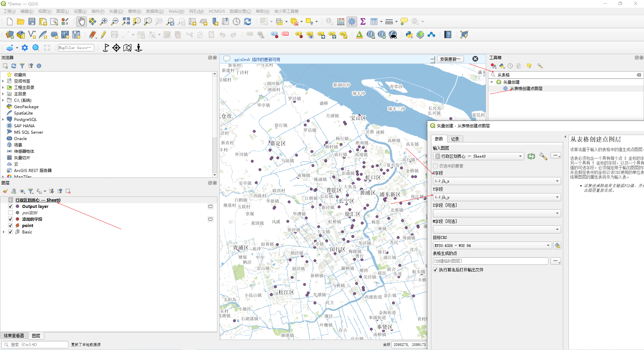
Task: Click the Save Project floppy icon
Action: click(32, 21)
